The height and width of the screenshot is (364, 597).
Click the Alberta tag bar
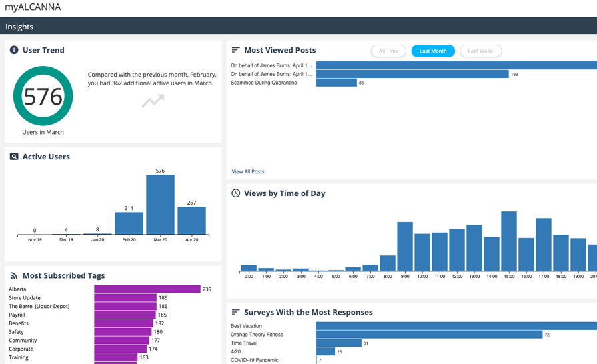[x=147, y=289]
